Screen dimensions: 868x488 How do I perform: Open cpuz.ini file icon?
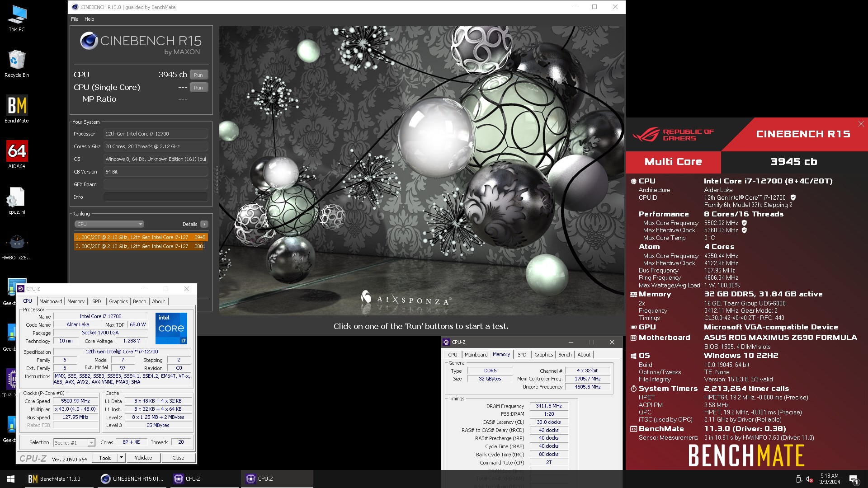[x=17, y=201]
